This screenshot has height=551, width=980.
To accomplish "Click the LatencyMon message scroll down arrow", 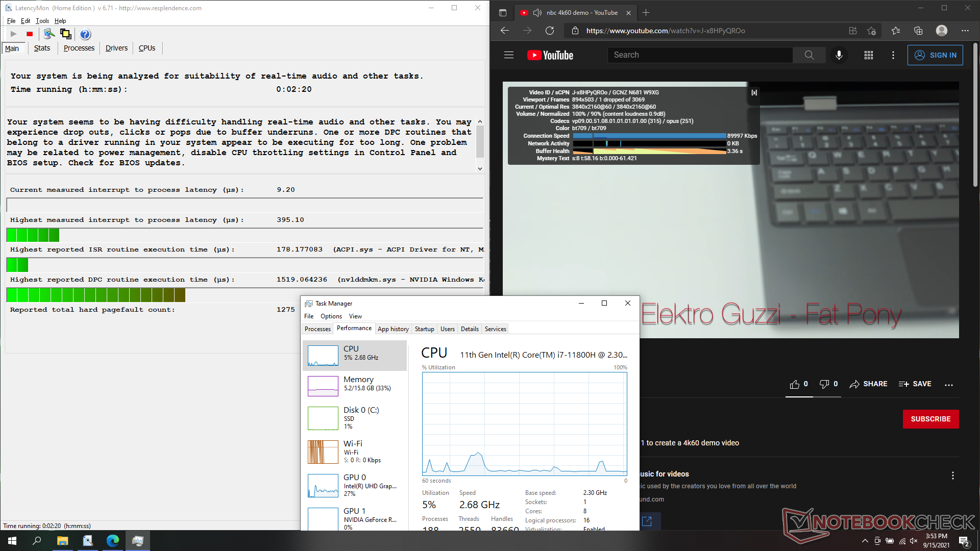I will (480, 168).
